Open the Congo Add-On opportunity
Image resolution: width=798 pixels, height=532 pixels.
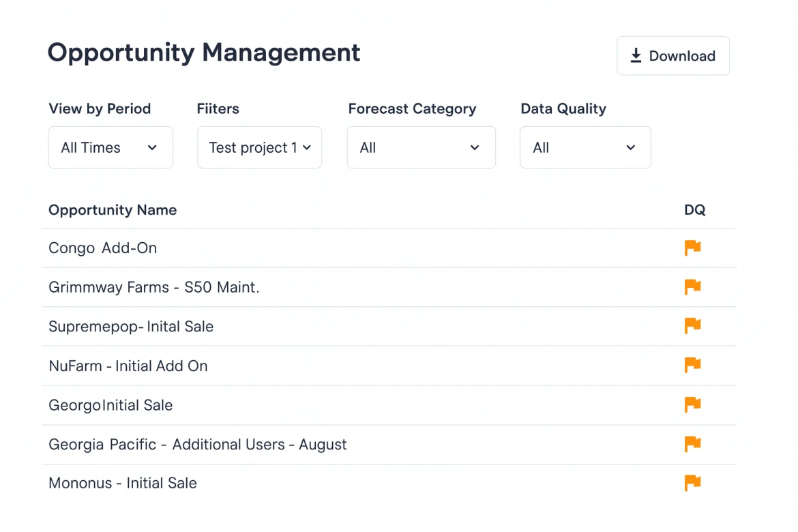coord(103,248)
